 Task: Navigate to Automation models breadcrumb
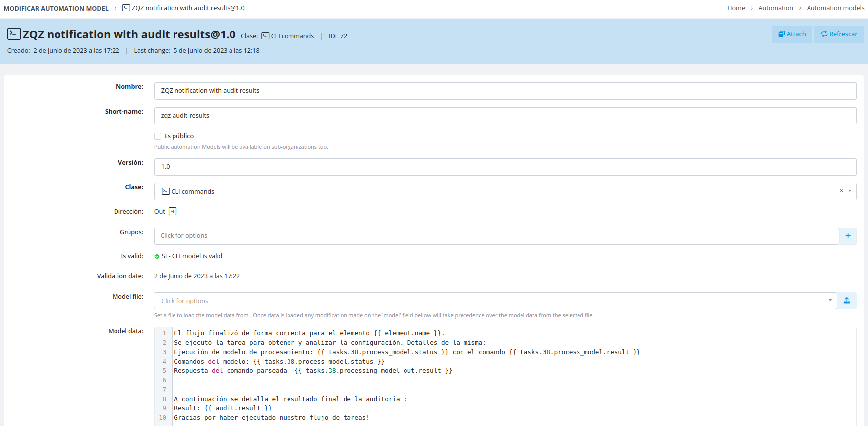[835, 8]
